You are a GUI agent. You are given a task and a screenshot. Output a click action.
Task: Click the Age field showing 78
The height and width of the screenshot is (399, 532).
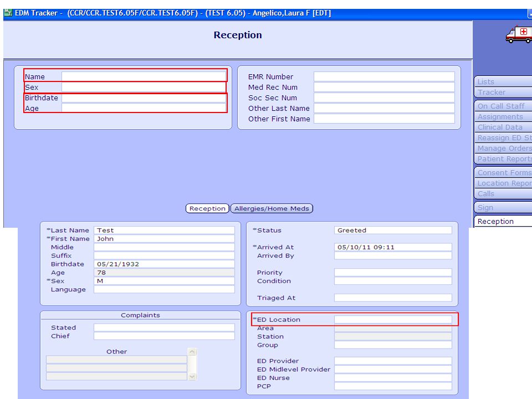pos(164,273)
